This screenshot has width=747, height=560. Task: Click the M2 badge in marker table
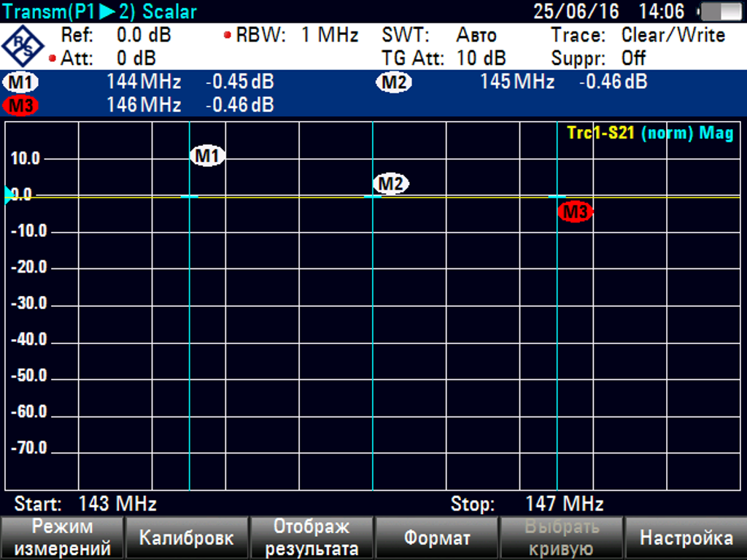[x=394, y=82]
